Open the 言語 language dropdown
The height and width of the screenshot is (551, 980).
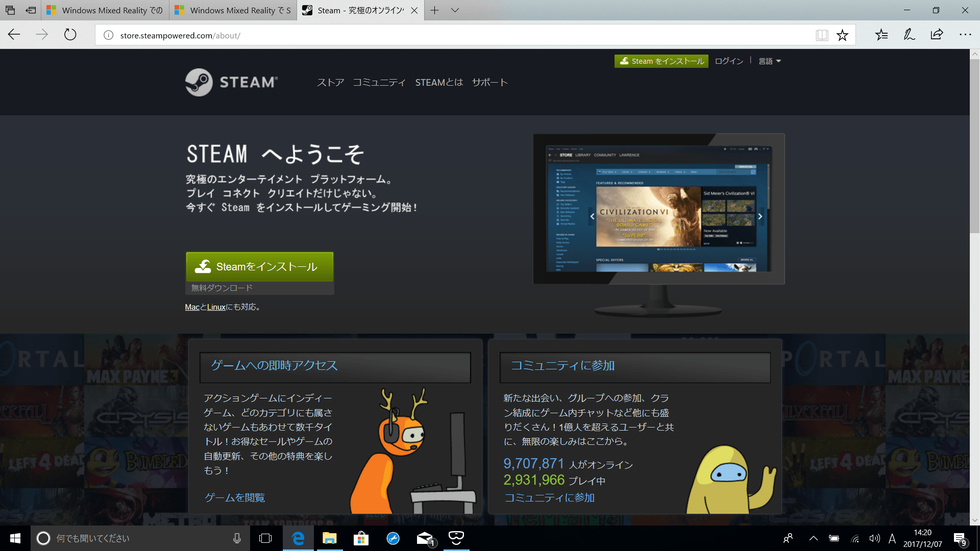pyautogui.click(x=769, y=61)
